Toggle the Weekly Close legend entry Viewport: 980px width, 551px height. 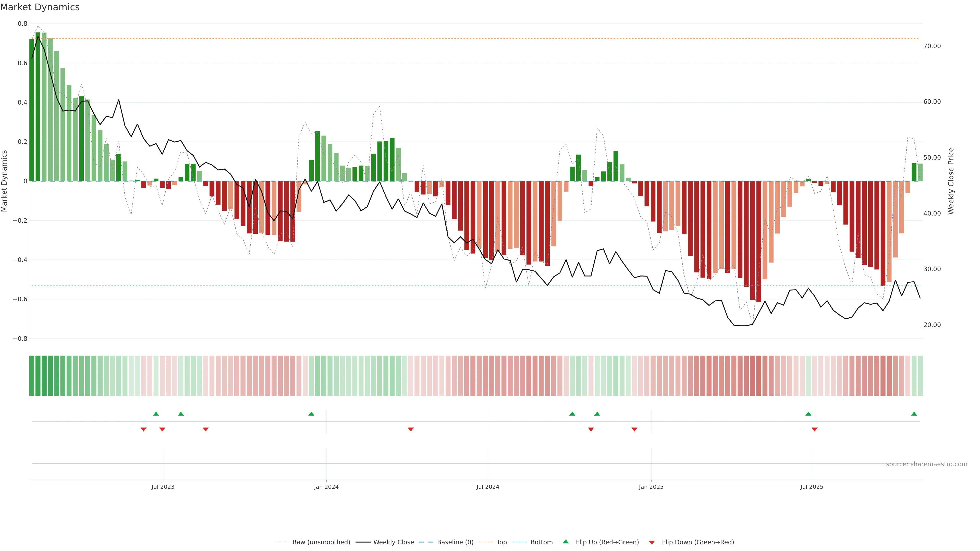[393, 542]
